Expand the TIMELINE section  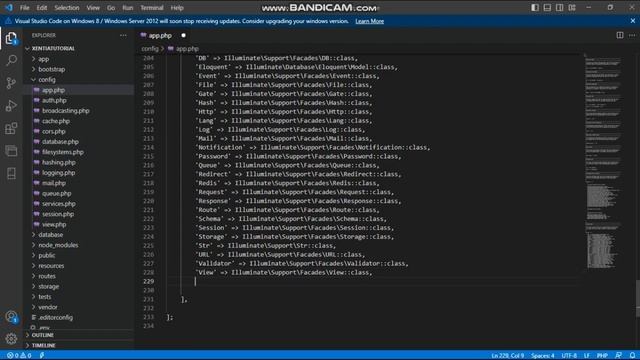coord(43,345)
